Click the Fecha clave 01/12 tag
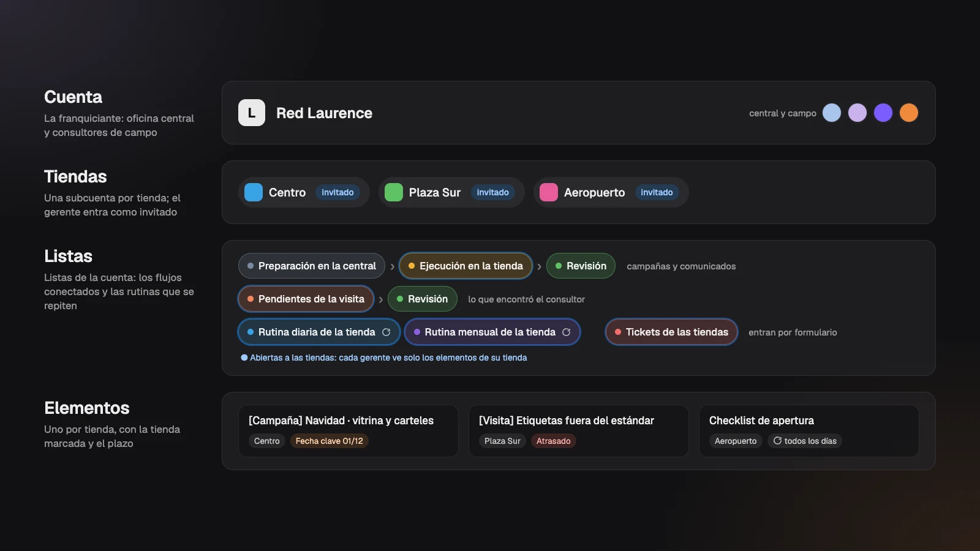The height and width of the screenshot is (551, 980). (329, 441)
